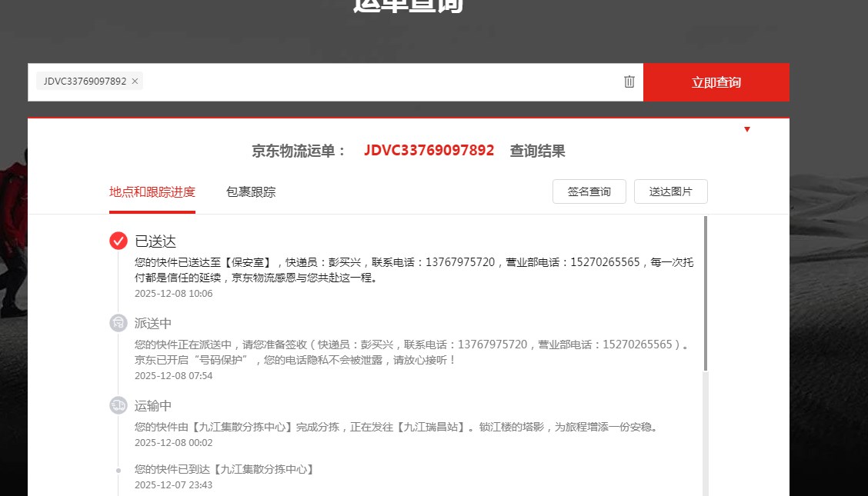Open the 送达图片 delivery photos button
This screenshot has width=868, height=496.
670,191
